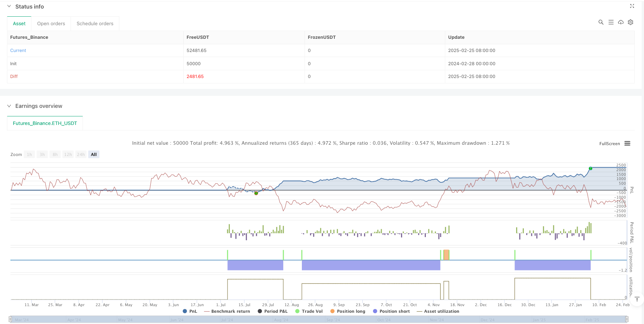Click the search icon in status toolbar

(x=601, y=23)
